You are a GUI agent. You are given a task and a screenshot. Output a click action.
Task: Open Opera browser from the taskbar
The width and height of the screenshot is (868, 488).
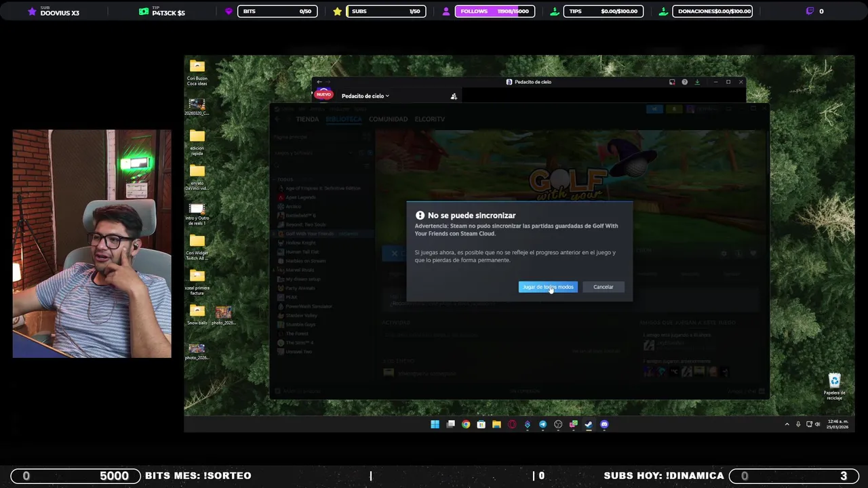point(512,424)
